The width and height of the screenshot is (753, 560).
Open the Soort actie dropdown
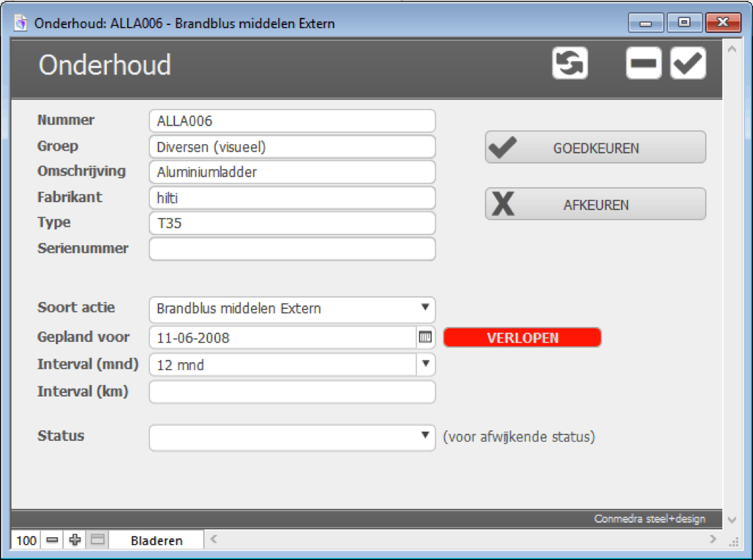click(426, 309)
